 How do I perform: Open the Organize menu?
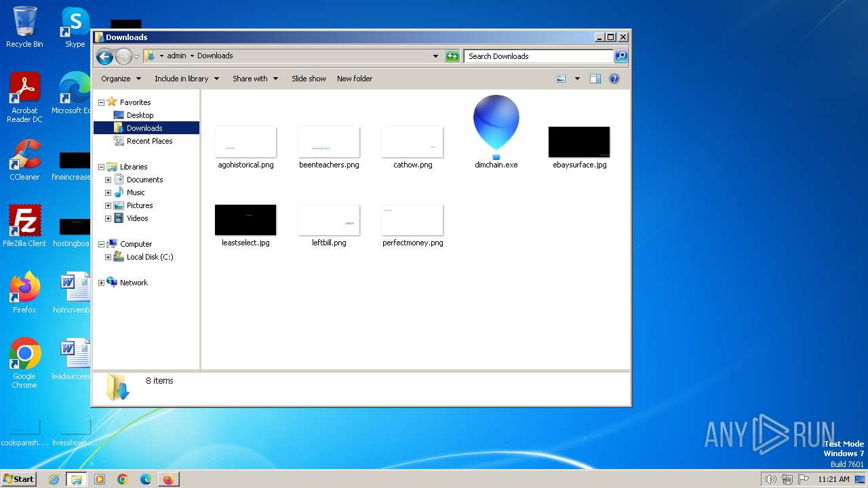tap(121, 79)
